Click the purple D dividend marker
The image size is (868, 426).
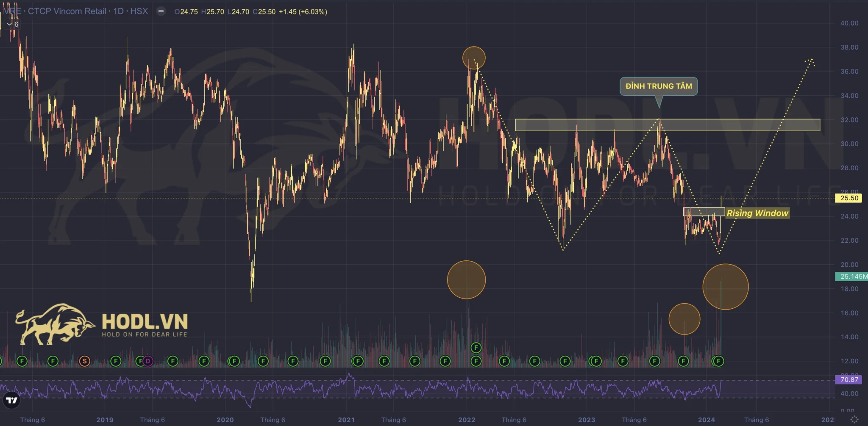[x=147, y=361]
